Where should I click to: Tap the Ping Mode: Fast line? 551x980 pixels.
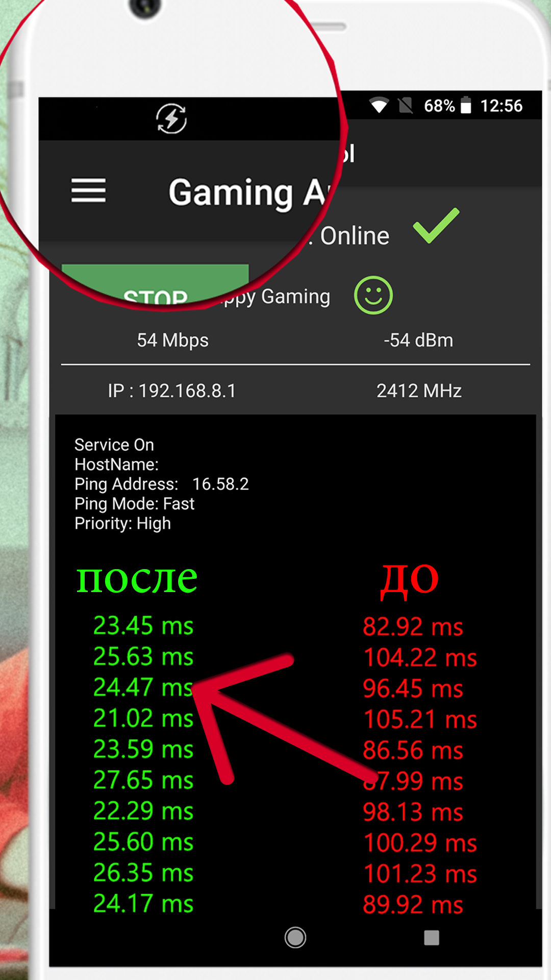pyautogui.click(x=135, y=504)
